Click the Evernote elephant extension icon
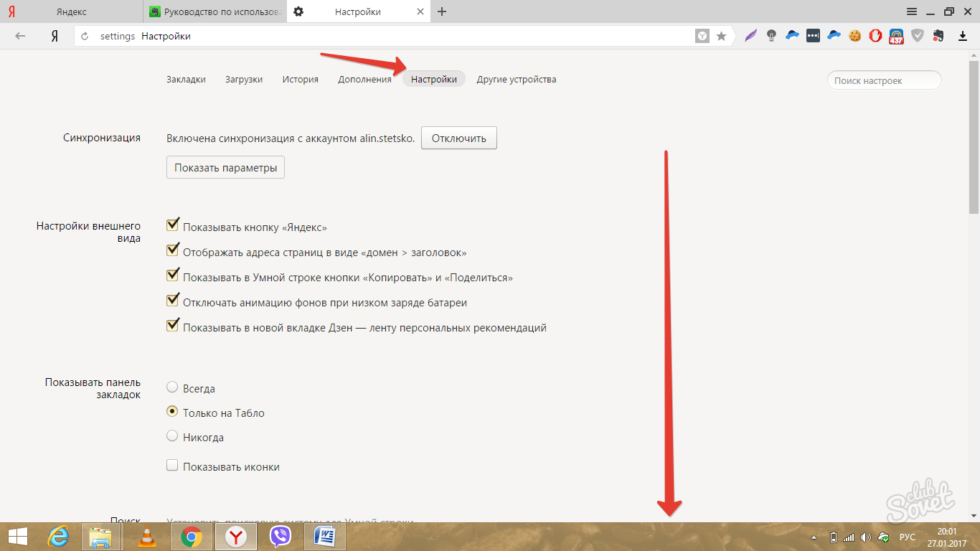Image resolution: width=980 pixels, height=551 pixels. [x=938, y=35]
